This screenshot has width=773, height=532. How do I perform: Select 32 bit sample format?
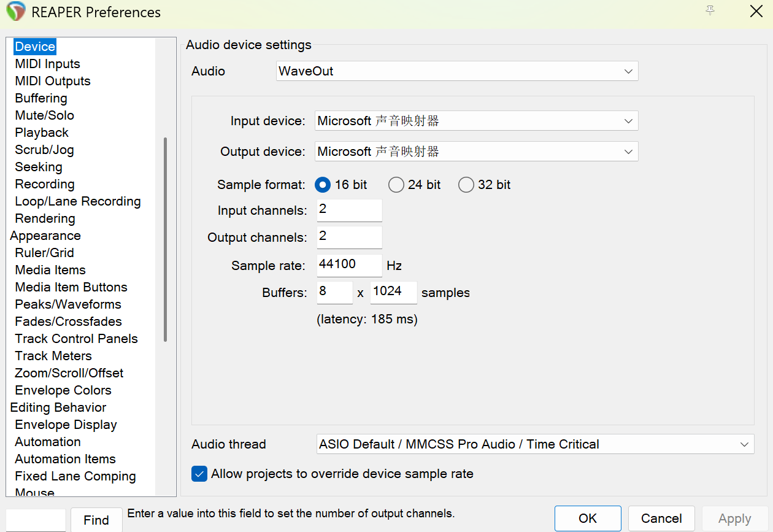point(466,185)
